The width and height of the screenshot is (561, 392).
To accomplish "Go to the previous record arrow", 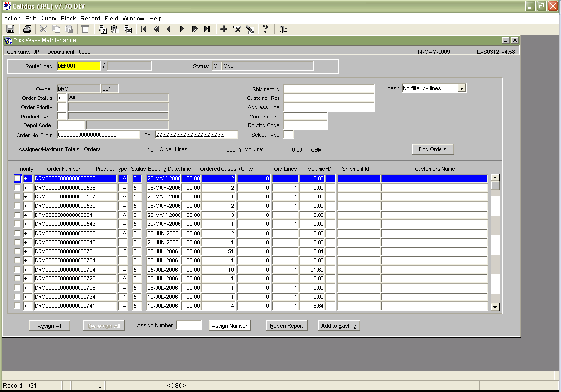I will (x=169, y=29).
